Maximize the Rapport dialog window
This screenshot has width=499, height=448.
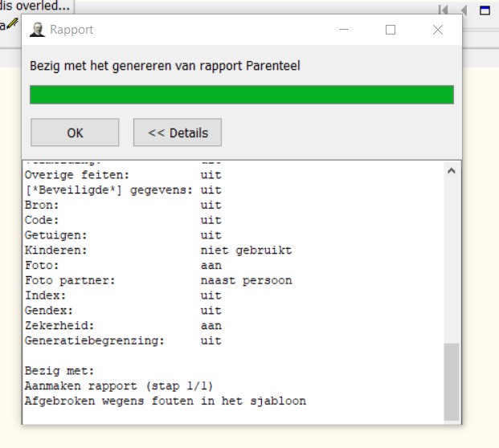391,30
